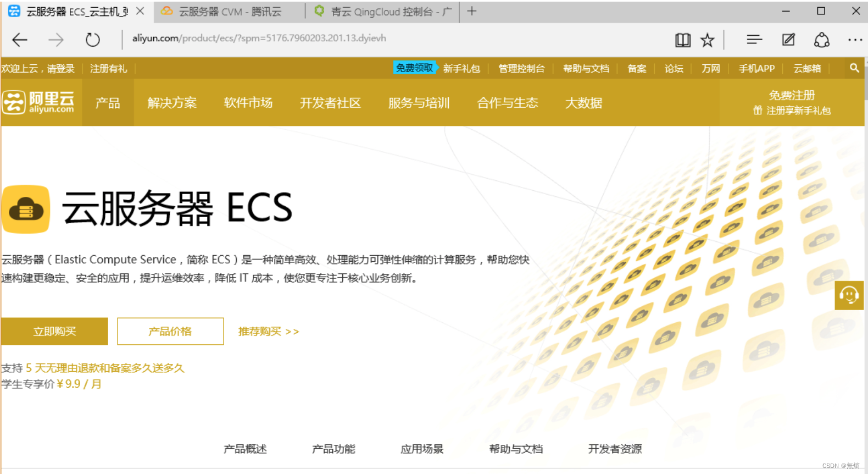The width and height of the screenshot is (868, 474).
Task: Open the 备案 link
Action: [x=637, y=69]
